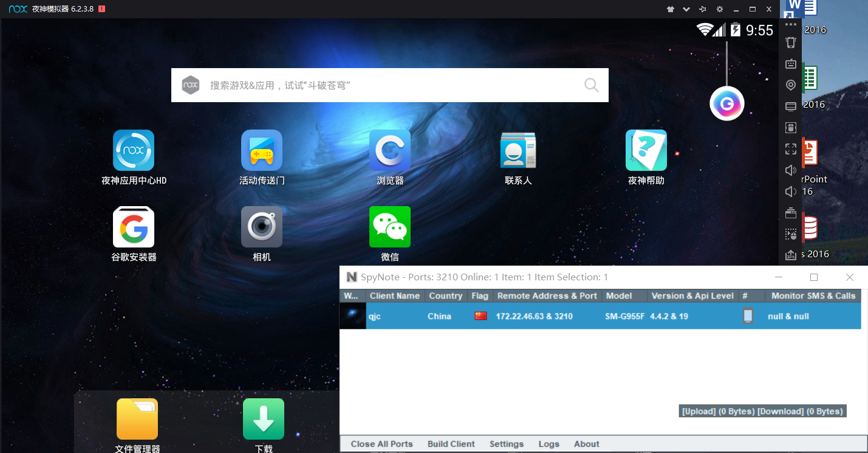Click the shake device icon in Nox sidebar
868x453 pixels.
pyautogui.click(x=790, y=43)
